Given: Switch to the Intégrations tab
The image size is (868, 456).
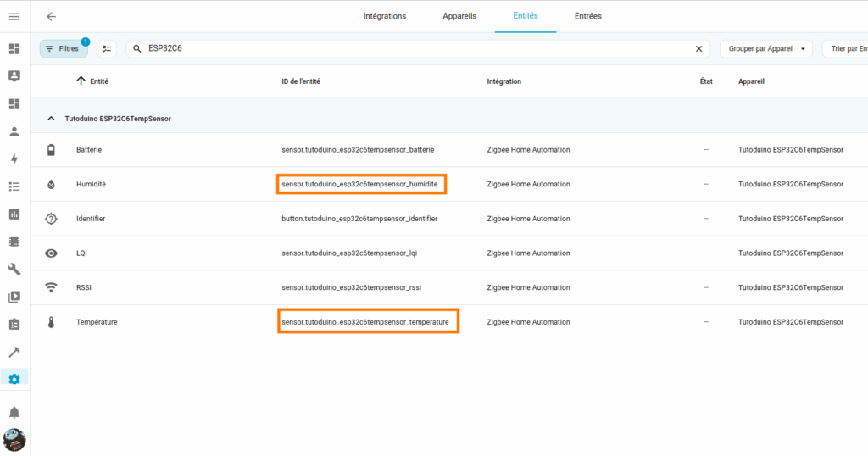Looking at the screenshot, I should (x=385, y=16).
